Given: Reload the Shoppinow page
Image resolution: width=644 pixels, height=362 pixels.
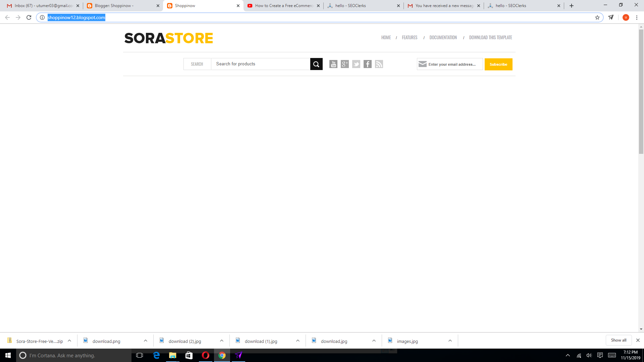Looking at the screenshot, I should click(x=29, y=17).
